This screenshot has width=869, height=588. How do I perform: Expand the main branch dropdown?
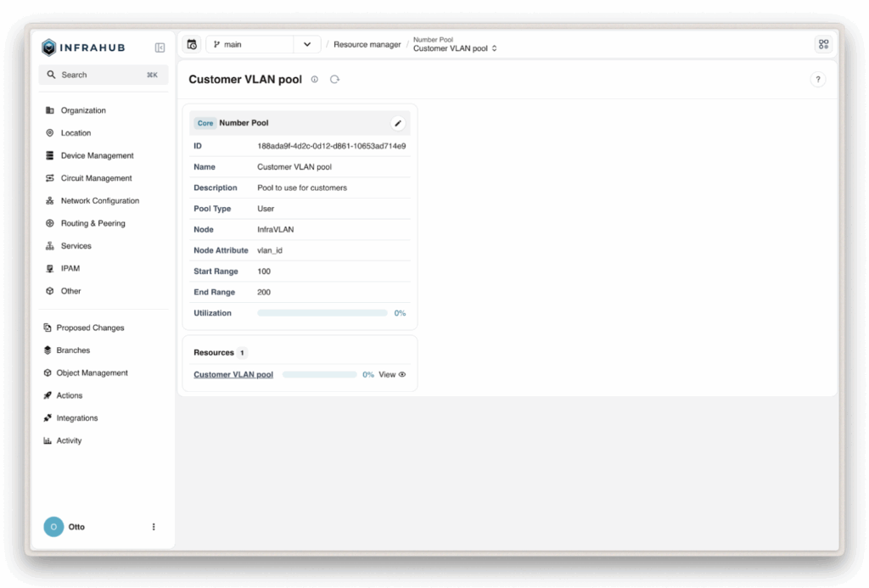[306, 43]
